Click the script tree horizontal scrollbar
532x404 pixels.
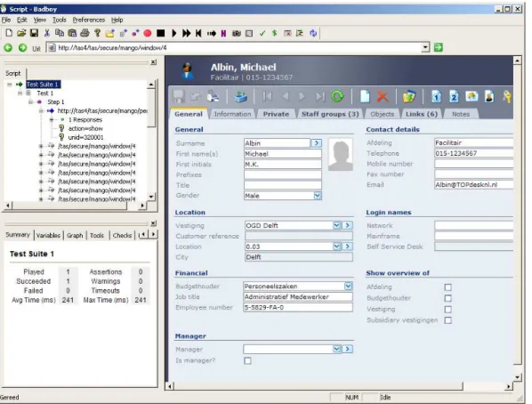tap(69, 206)
